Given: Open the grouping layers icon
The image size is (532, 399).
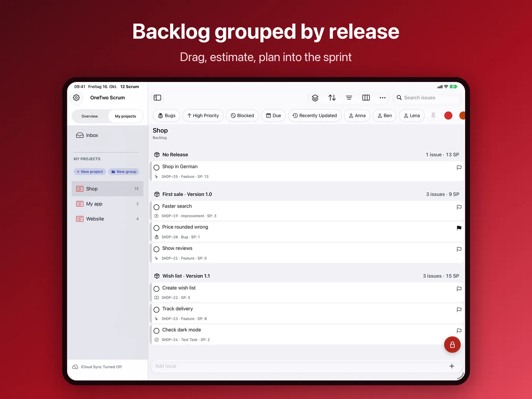Looking at the screenshot, I should [315, 98].
